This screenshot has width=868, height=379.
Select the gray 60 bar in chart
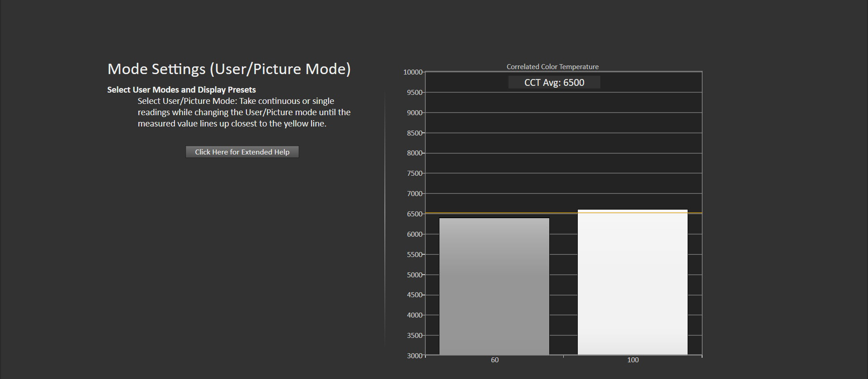[494, 286]
